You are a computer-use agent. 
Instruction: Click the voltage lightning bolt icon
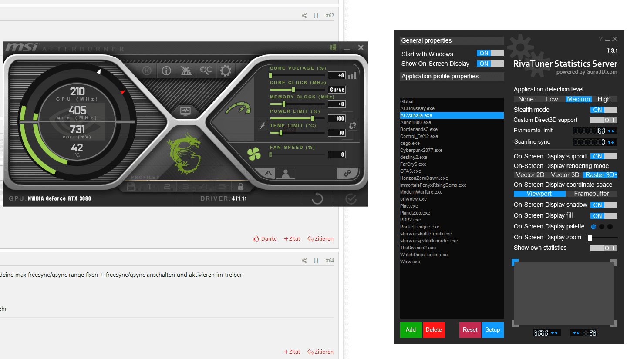263,125
